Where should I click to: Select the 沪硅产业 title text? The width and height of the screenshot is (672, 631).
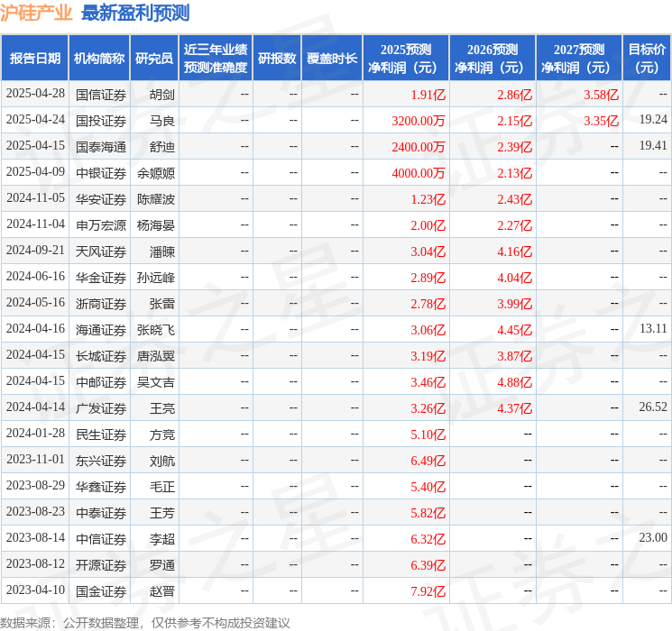(x=36, y=13)
